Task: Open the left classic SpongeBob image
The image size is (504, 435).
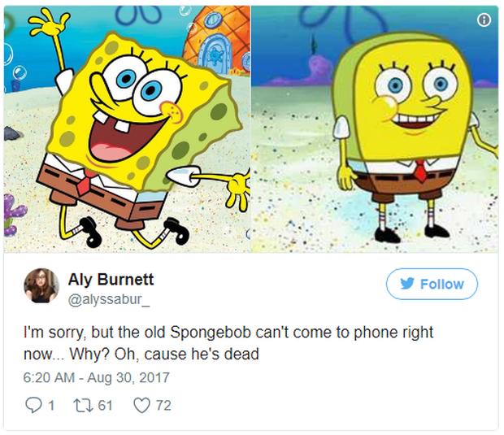Action: pyautogui.click(x=126, y=126)
